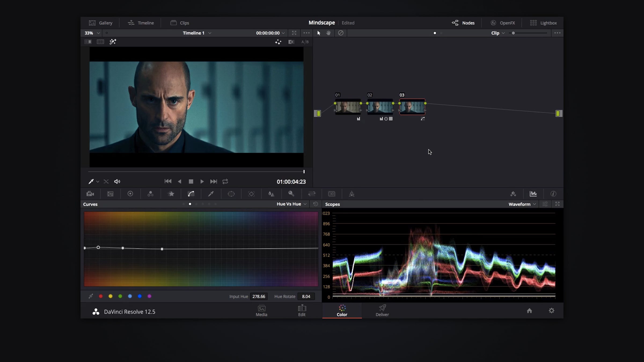Open the Data Burn-In palette
The height and width of the screenshot is (362, 644).
point(352,194)
